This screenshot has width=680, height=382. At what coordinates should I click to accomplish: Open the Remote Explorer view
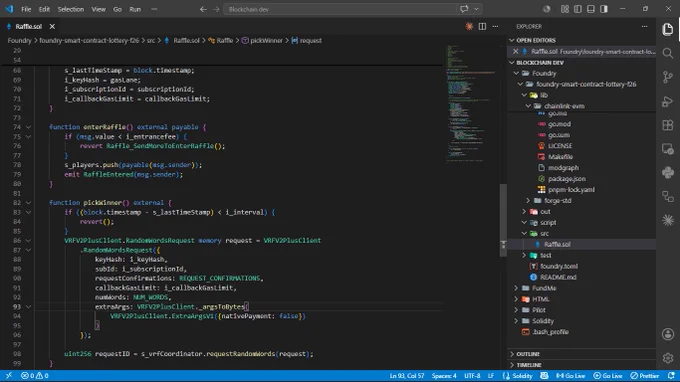tap(668, 149)
